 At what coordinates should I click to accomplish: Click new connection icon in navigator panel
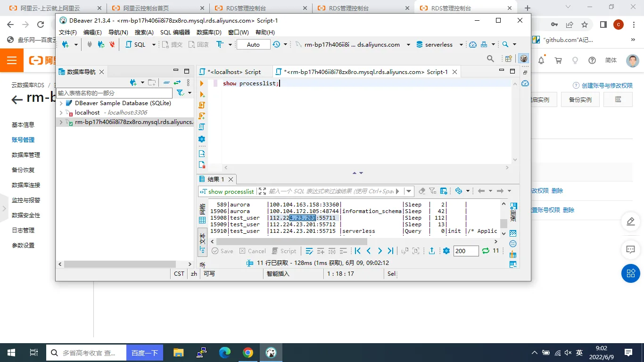133,82
